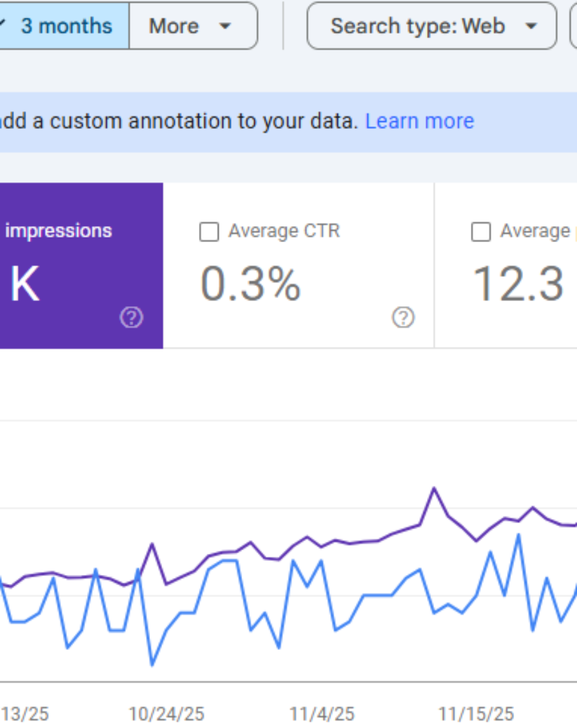The width and height of the screenshot is (577, 728).
Task: Click the 12.3 average position value
Action: 519,283
